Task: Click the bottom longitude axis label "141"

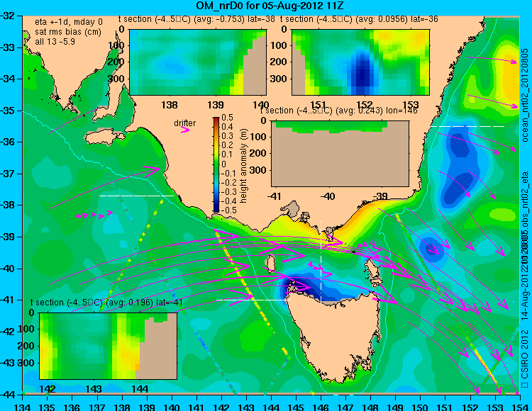Action: click(196, 407)
